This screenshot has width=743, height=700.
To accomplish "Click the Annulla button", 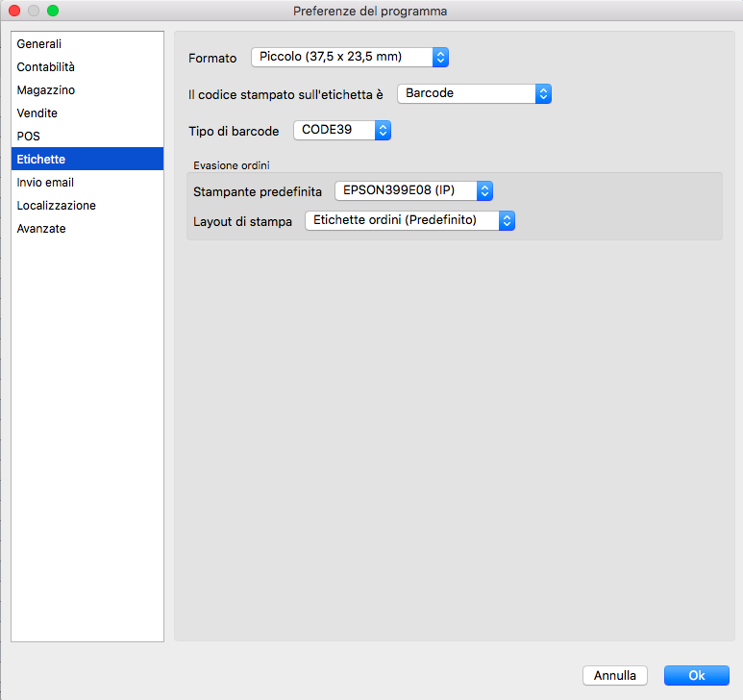I will [615, 676].
